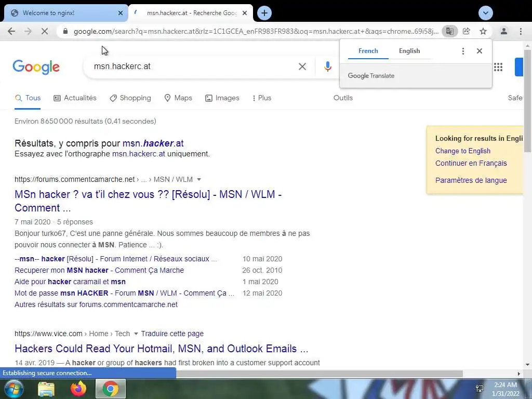Switch to Maps results
Viewport: 532px width, 399px height.
click(x=178, y=98)
